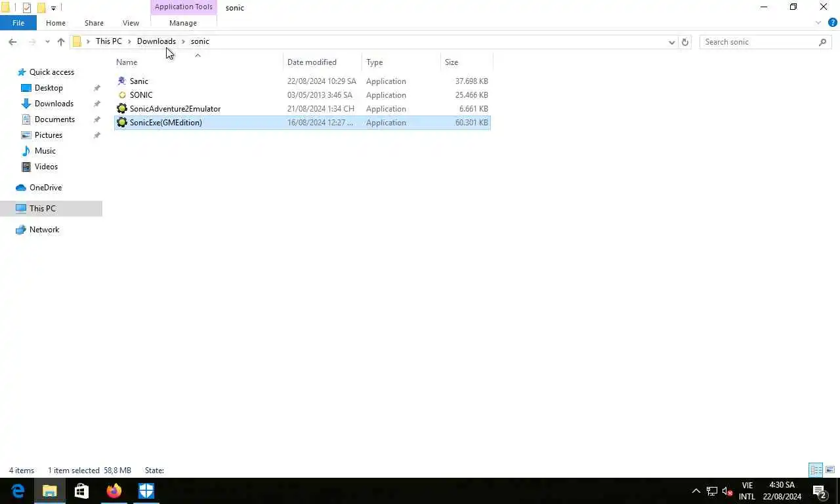The image size is (840, 504).
Task: Sort by the Size column header
Action: point(467,62)
